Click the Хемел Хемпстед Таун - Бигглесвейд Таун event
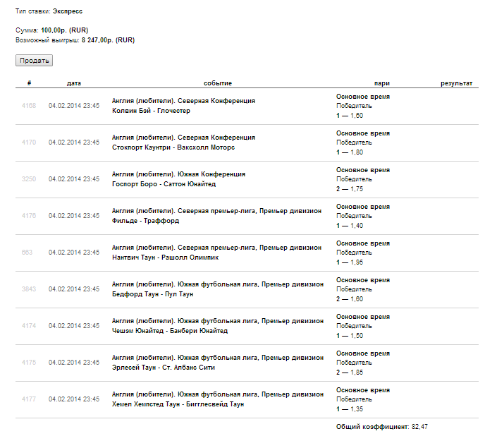 [178, 404]
